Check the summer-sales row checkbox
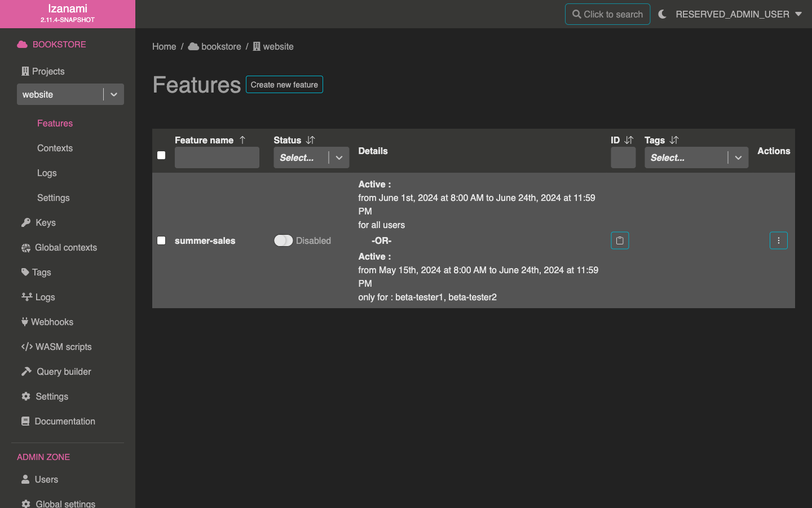 [x=161, y=240]
